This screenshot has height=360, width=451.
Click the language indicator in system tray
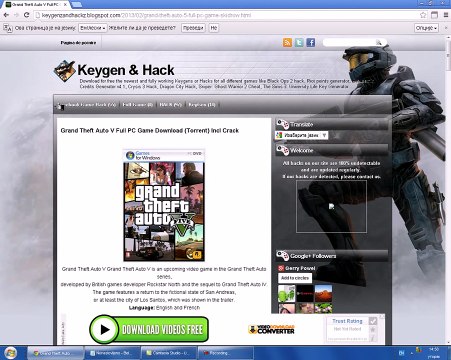click(401, 353)
